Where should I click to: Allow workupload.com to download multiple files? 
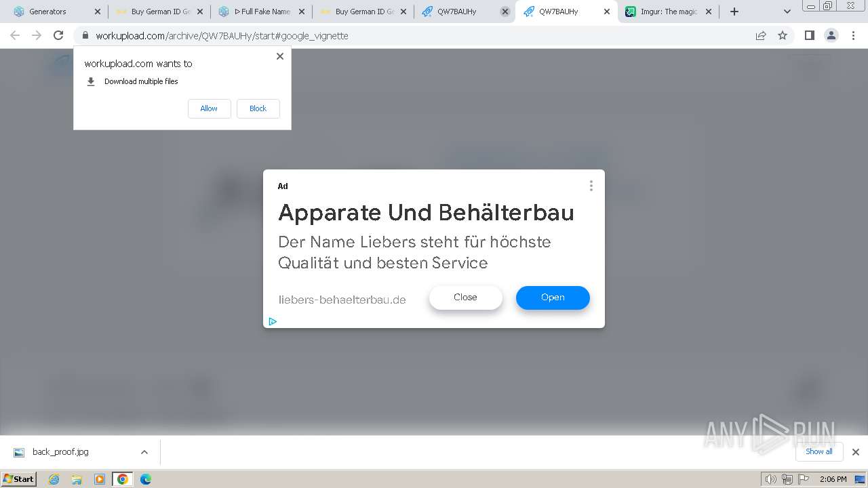(x=209, y=108)
